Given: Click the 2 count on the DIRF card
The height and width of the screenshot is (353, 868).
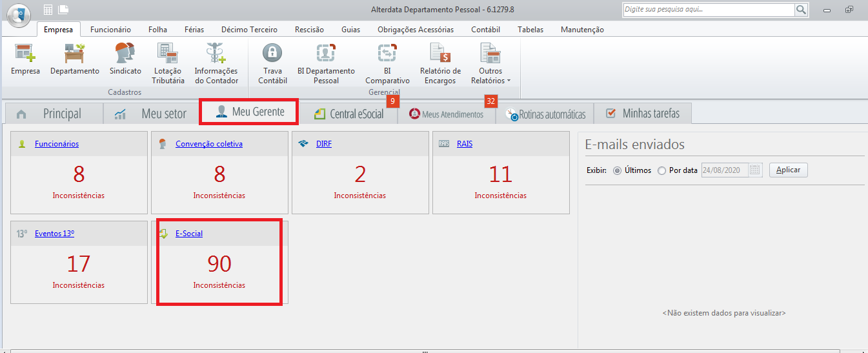Looking at the screenshot, I should [360, 174].
